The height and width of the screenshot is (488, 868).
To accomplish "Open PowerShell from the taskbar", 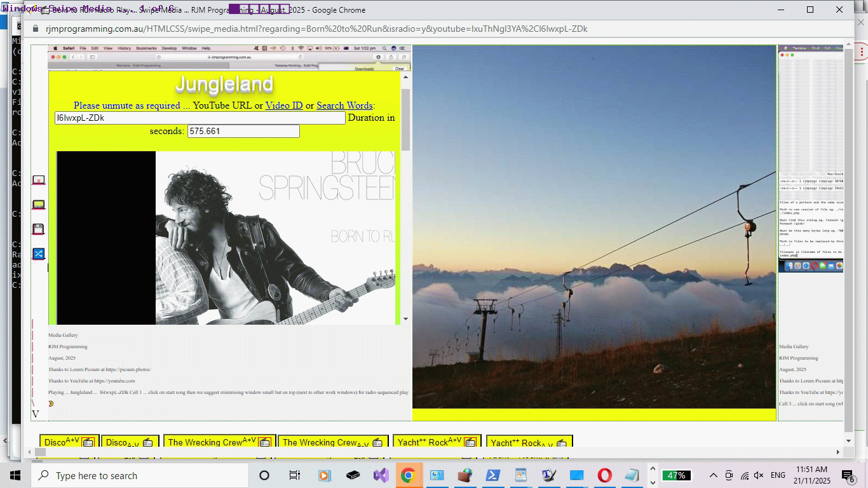I will (x=492, y=475).
